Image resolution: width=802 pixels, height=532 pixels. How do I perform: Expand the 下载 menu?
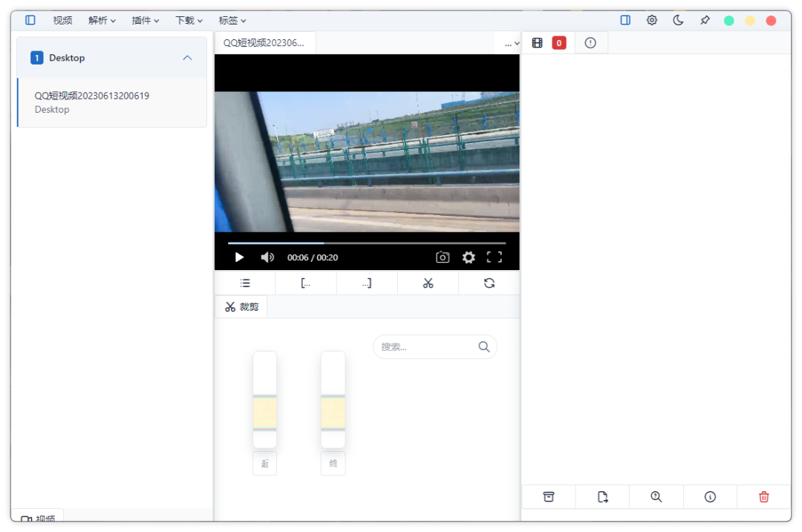click(189, 21)
